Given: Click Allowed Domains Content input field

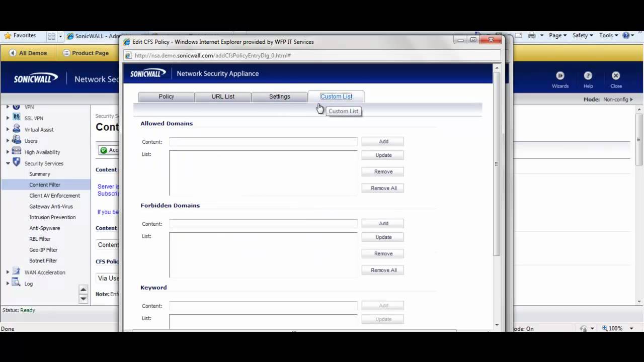Looking at the screenshot, I should point(263,142).
